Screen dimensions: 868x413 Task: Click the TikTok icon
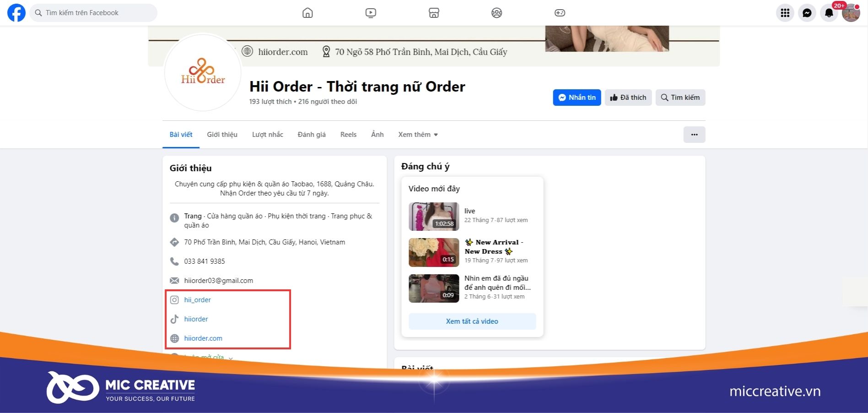point(174,319)
